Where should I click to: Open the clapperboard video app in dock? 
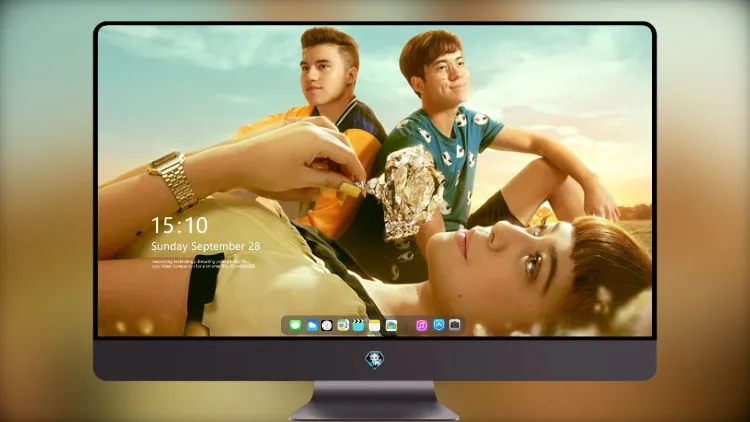(358, 326)
